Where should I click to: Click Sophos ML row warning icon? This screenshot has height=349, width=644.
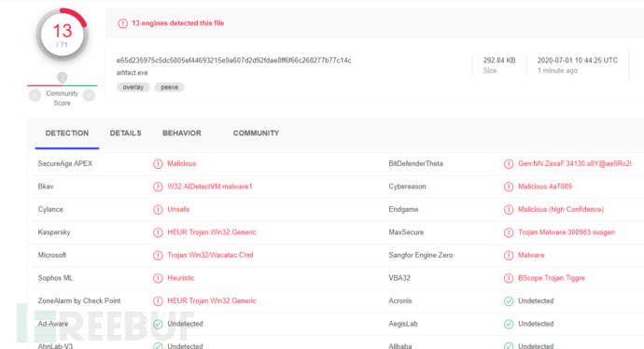click(158, 278)
